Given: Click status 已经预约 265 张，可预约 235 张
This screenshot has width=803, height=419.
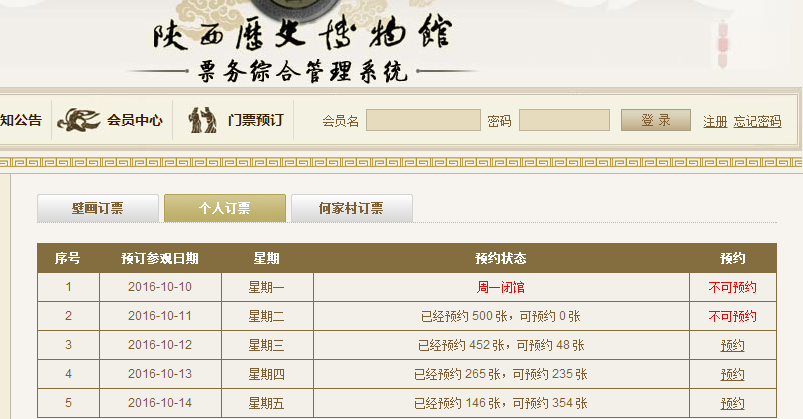Looking at the screenshot, I should click(x=501, y=374).
